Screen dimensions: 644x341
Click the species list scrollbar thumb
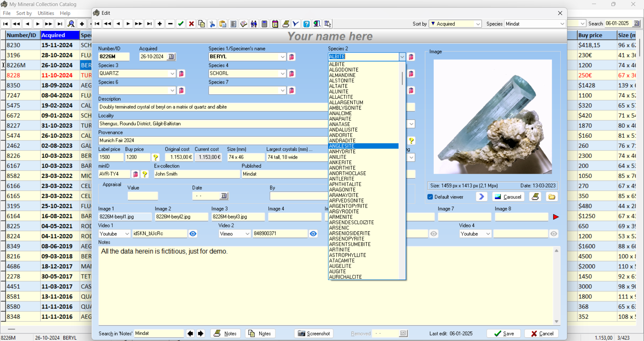point(402,78)
